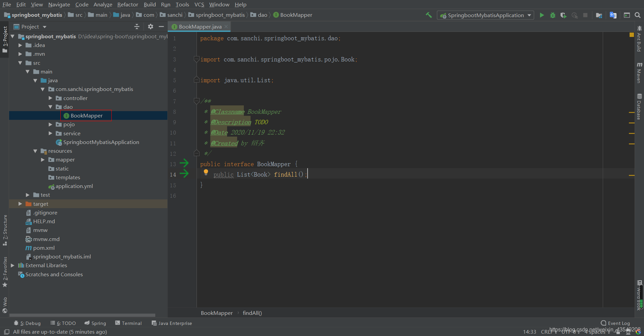Screen dimensions: 644x336
Task: Click the Build project hammer icon
Action: pos(429,15)
